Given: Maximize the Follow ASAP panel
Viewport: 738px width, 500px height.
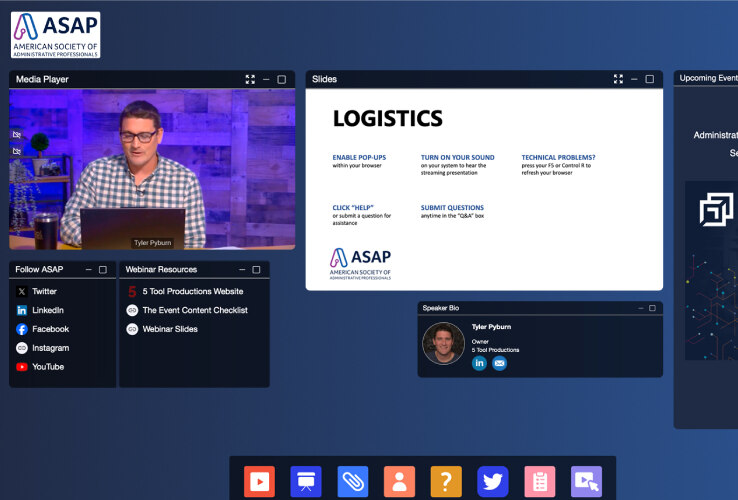Looking at the screenshot, I should (x=103, y=269).
